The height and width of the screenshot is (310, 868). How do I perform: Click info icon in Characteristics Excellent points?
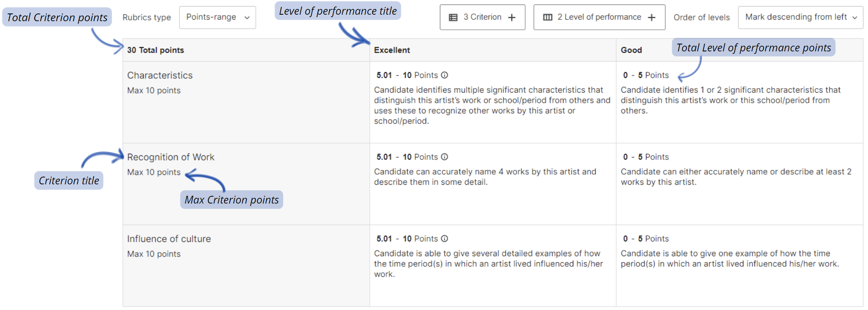click(x=444, y=75)
